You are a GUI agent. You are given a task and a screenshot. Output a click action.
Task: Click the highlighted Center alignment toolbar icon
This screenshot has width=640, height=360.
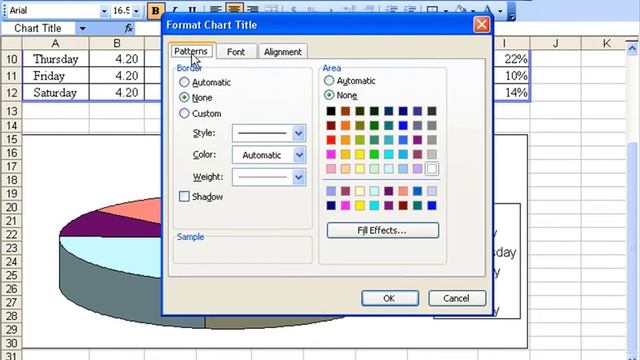tap(234, 10)
